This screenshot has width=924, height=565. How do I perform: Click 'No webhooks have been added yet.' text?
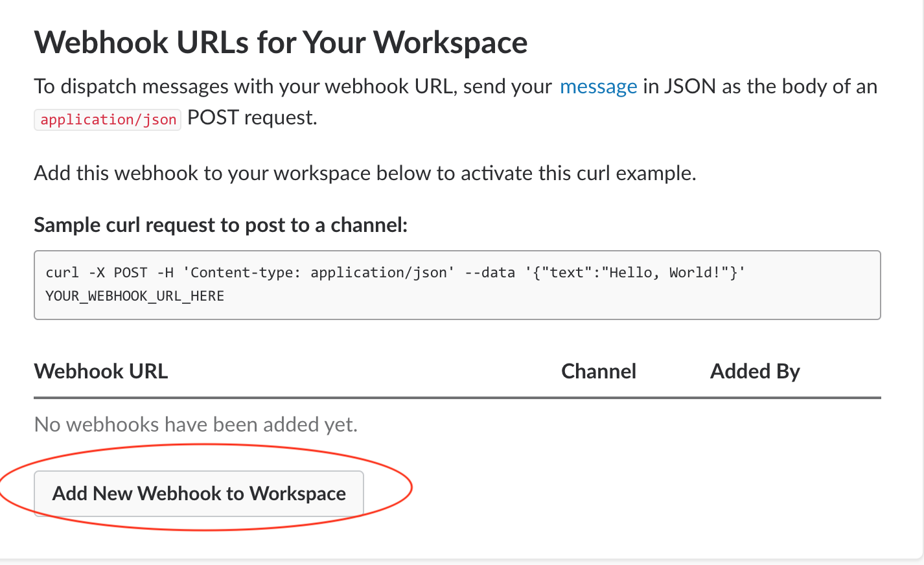[196, 424]
